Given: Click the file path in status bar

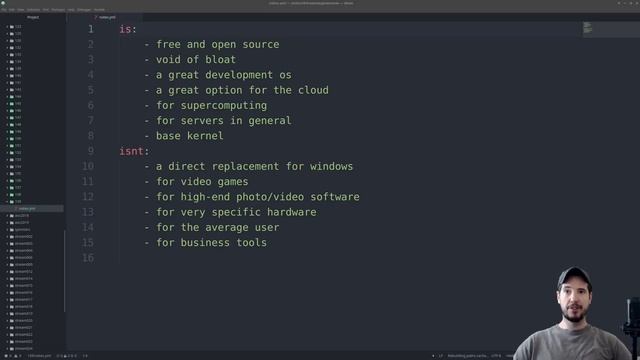Looking at the screenshot, I should (39, 356).
